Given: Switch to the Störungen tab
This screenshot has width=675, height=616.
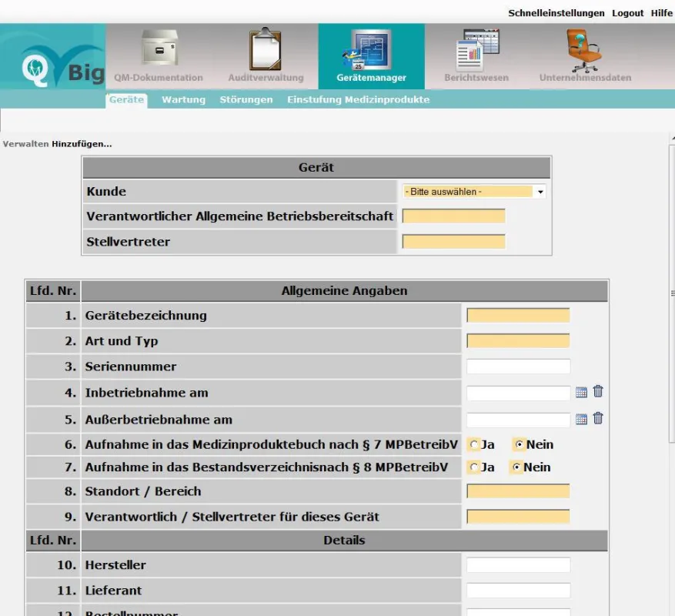Looking at the screenshot, I should [246, 99].
